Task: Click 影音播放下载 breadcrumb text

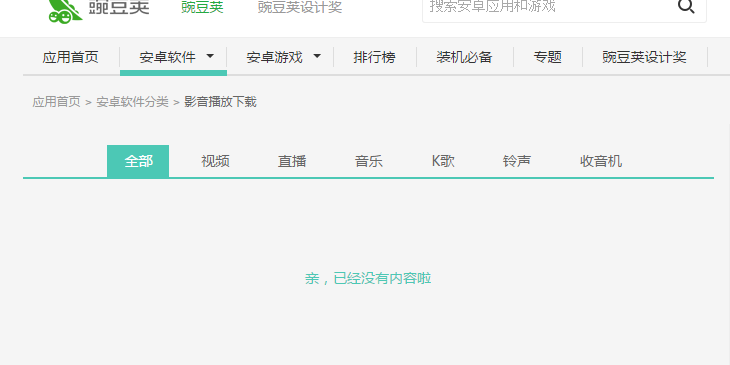Action: 220,102
